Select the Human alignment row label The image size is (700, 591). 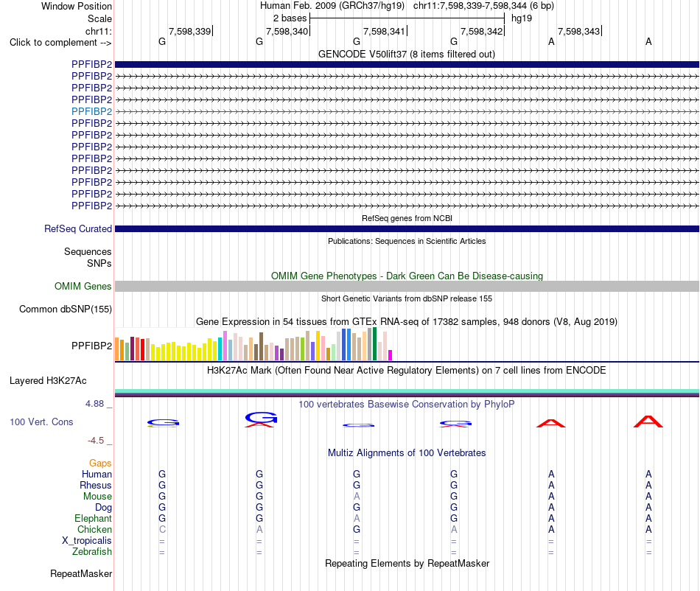[x=97, y=474]
